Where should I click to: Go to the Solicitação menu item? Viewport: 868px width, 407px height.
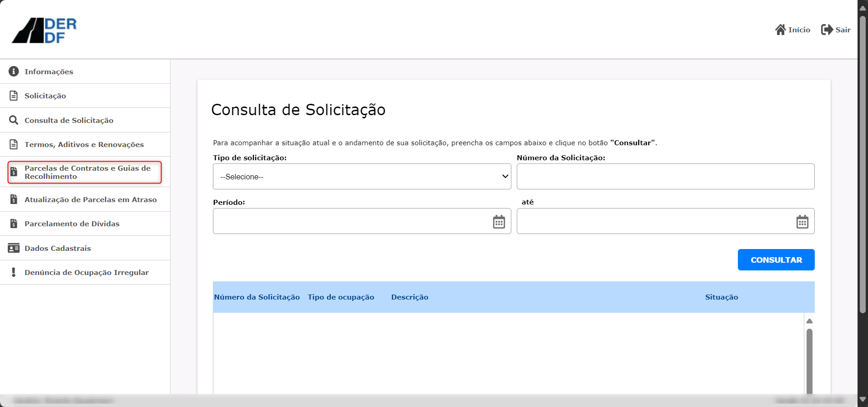pos(85,96)
